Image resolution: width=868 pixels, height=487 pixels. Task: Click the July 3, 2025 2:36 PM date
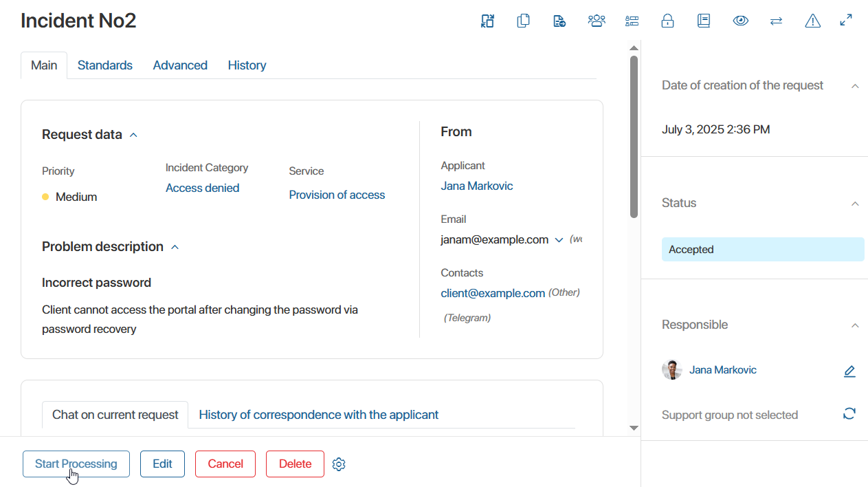click(715, 129)
